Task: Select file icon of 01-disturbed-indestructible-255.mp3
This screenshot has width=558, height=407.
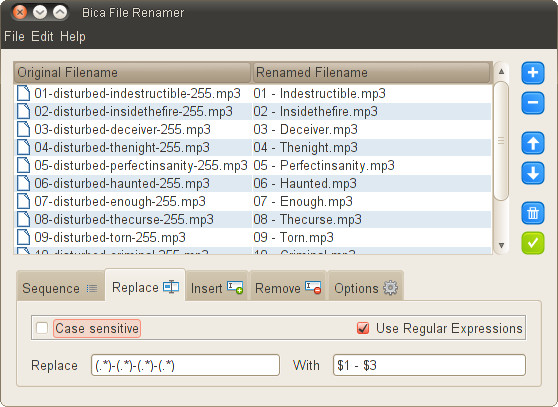Action: click(x=23, y=93)
